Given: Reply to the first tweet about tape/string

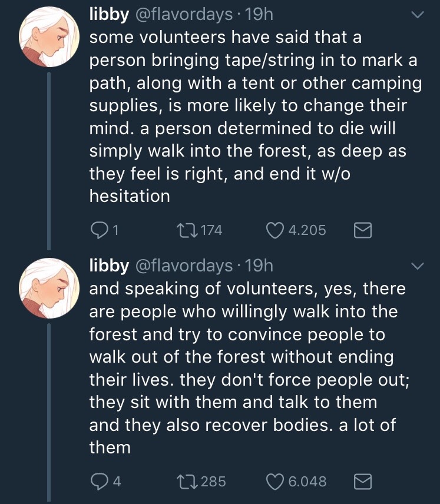Looking at the screenshot, I should [x=98, y=230].
